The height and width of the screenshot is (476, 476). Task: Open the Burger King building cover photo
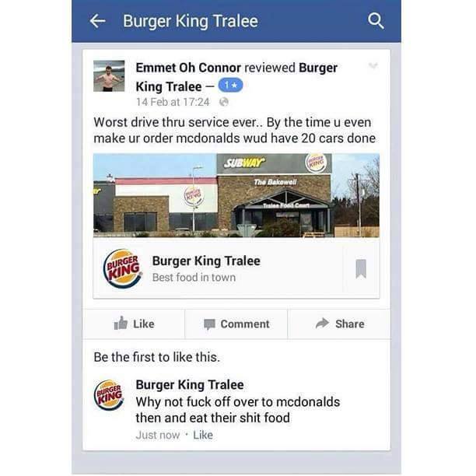[x=236, y=195]
